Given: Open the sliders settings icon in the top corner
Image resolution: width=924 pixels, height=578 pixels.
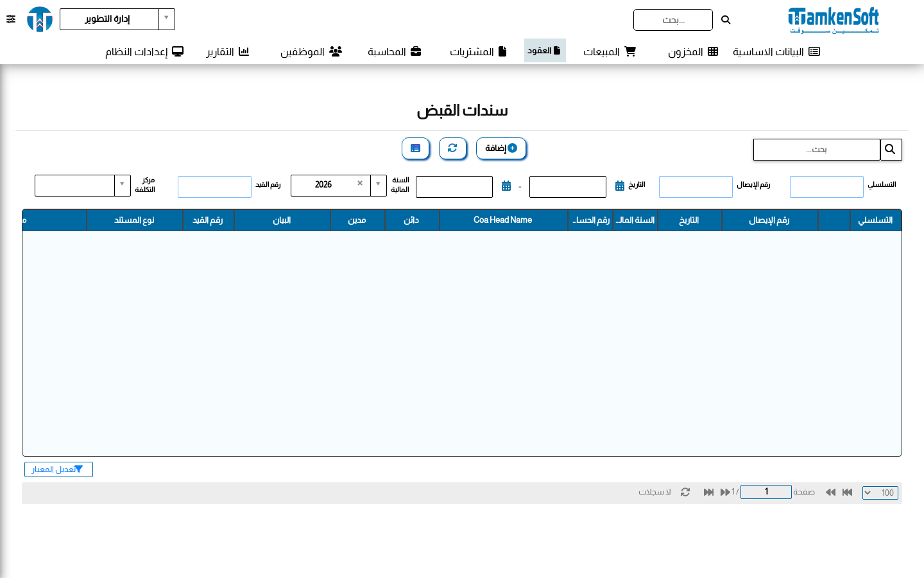Looking at the screenshot, I should (x=11, y=19).
